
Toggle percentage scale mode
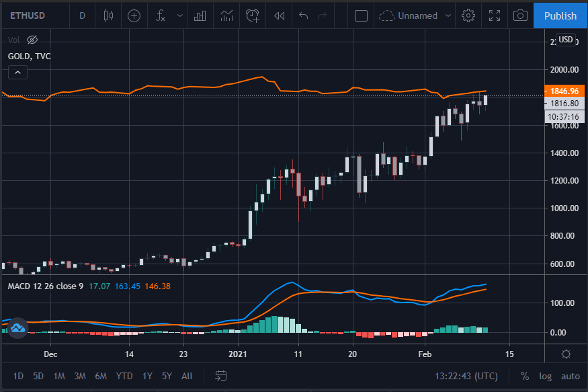524,376
